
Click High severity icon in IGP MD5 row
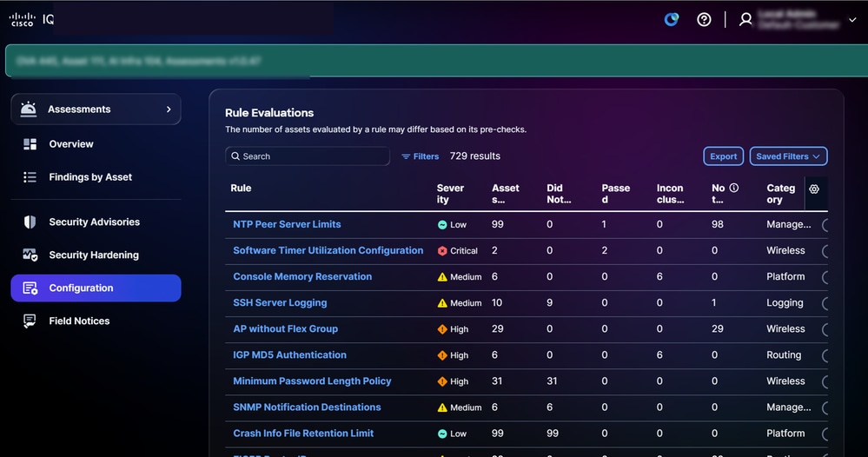442,355
